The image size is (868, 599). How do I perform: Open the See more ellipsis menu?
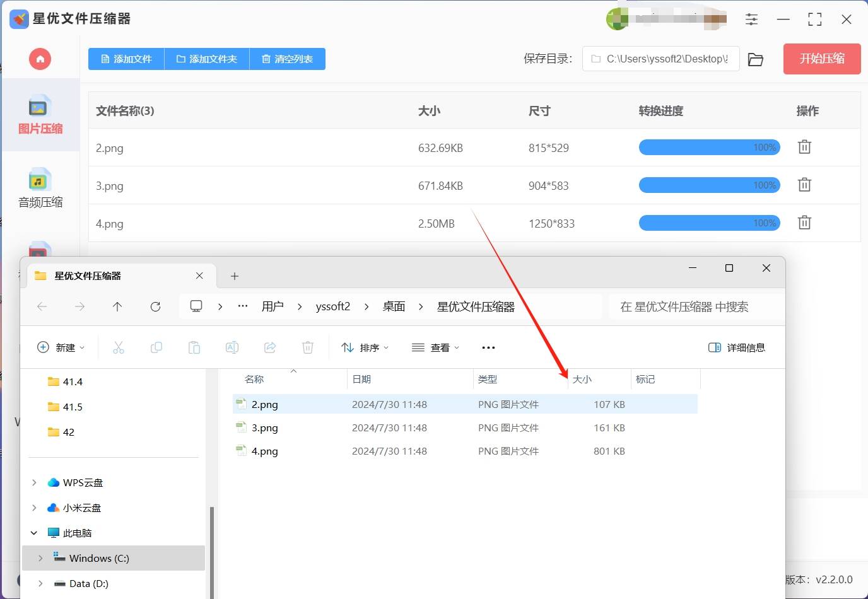click(488, 347)
